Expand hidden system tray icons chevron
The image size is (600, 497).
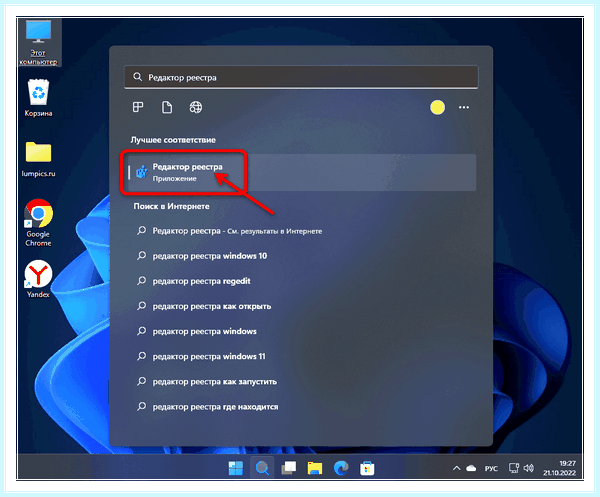pos(457,468)
